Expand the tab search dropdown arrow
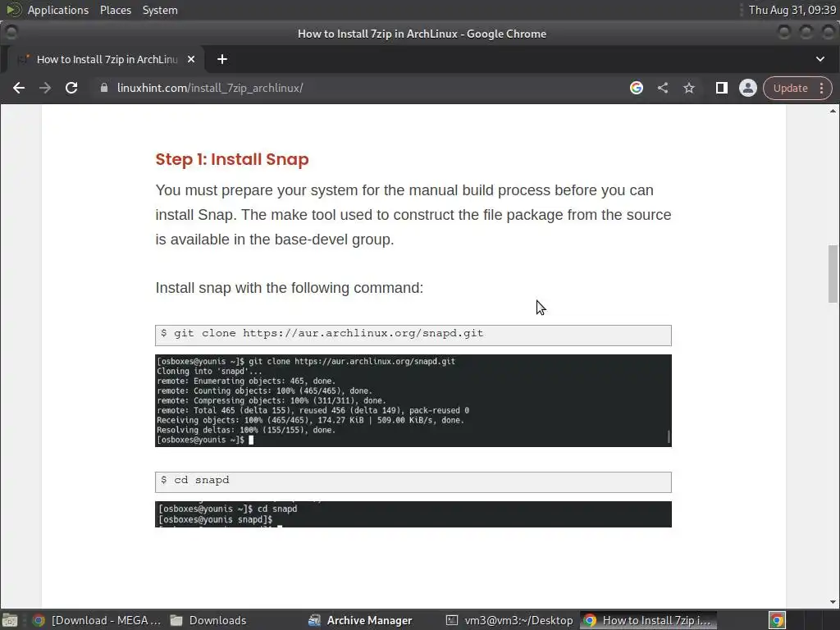Viewport: 840px width, 630px height. click(820, 59)
